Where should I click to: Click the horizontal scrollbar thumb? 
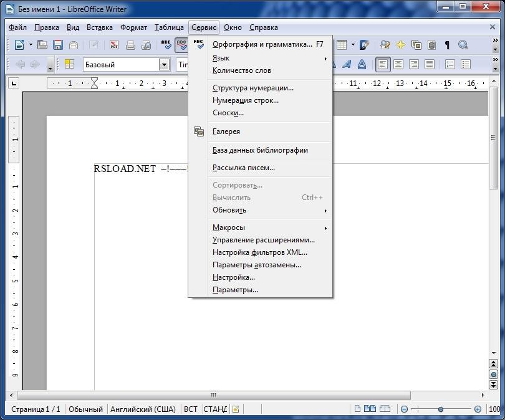(214, 395)
